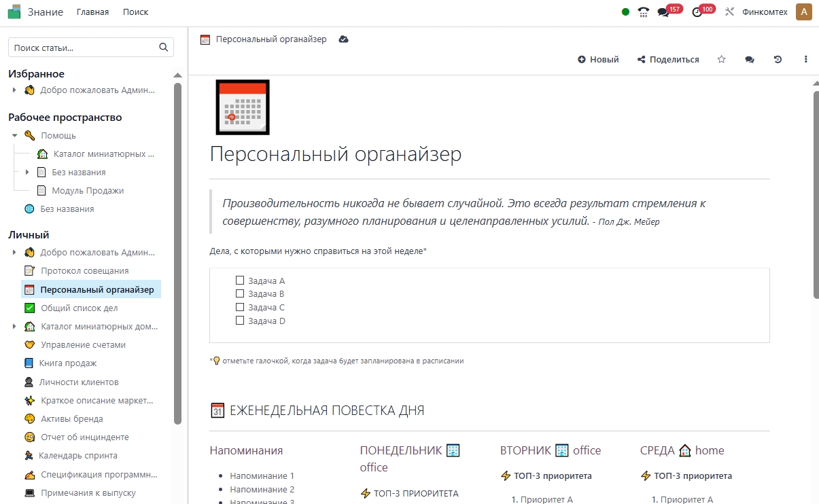
Task: Tick the Задача B checkbox
Action: (239, 293)
